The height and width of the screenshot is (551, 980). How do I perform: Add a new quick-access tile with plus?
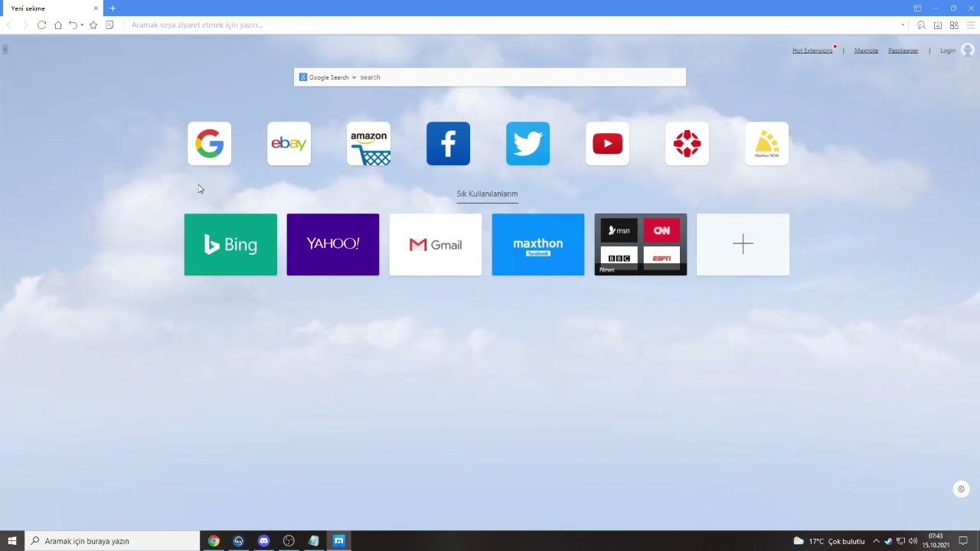[743, 244]
